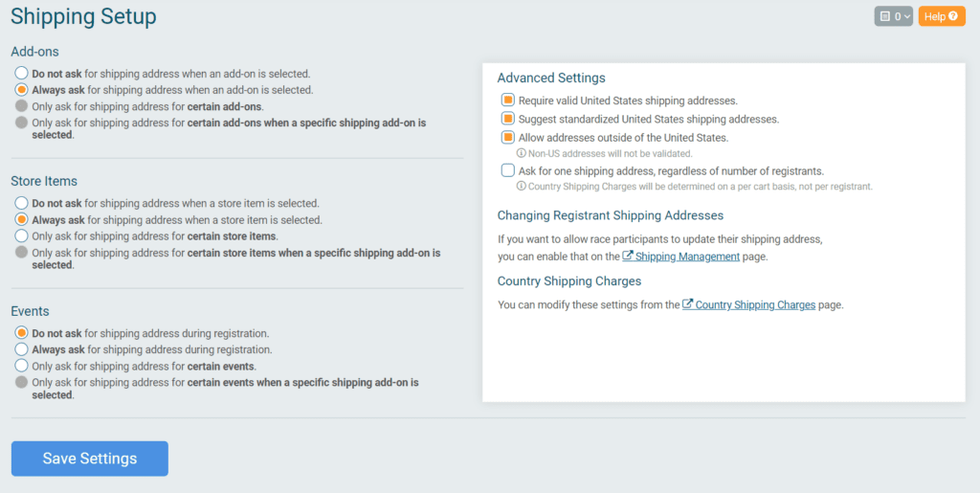Choose Only ask for certain store items
Image resolution: width=980 pixels, height=493 pixels.
pos(22,236)
